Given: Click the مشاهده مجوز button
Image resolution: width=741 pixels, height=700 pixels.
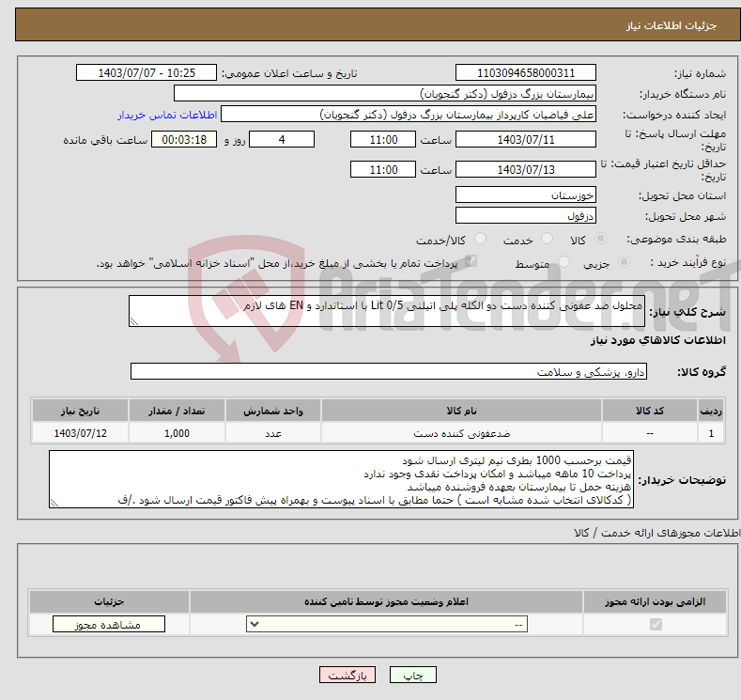Looking at the screenshot, I should (109, 625).
